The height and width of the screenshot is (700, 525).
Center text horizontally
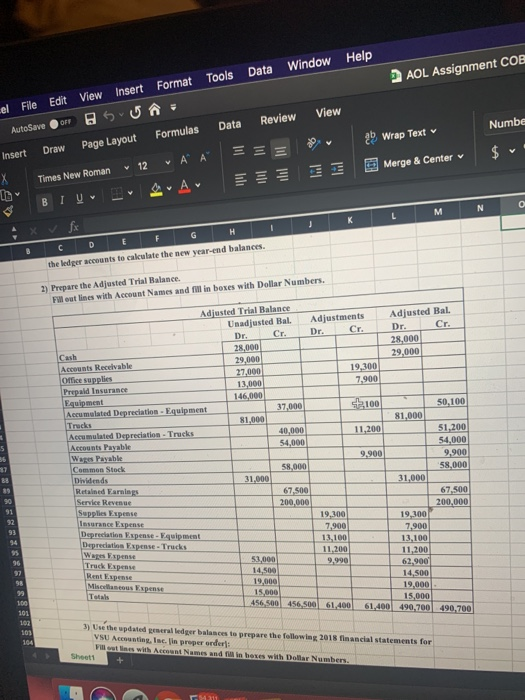[x=262, y=177]
